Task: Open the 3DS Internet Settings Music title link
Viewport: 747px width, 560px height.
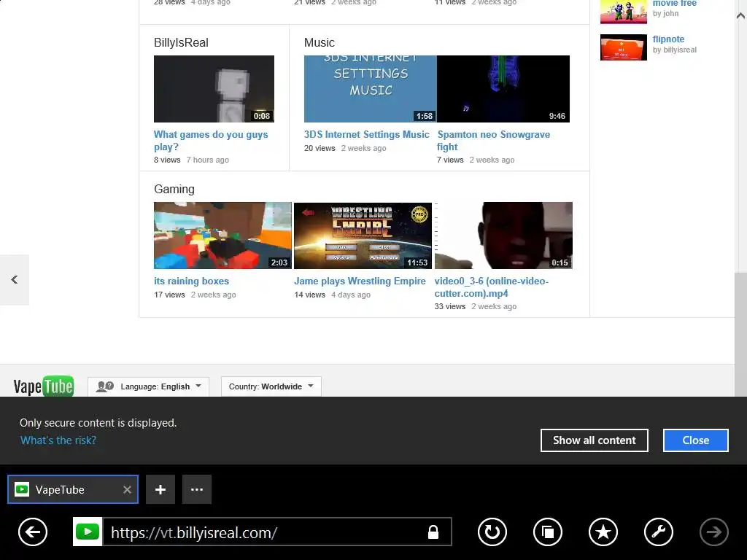Action: [366, 135]
